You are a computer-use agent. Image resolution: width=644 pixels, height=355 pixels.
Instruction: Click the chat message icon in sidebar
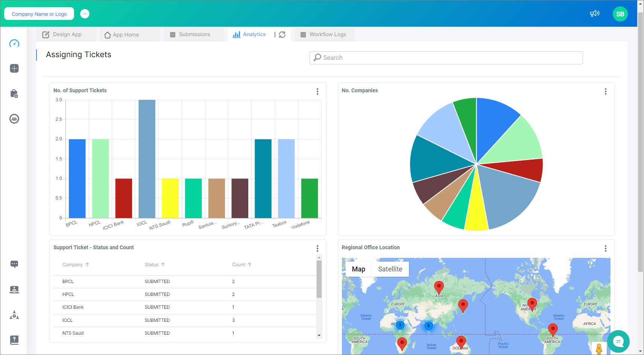tap(14, 264)
